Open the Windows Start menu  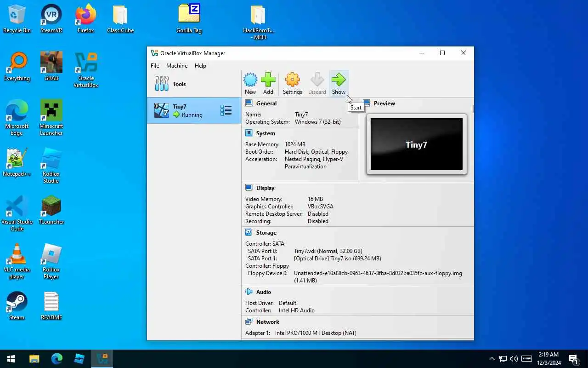(11, 359)
